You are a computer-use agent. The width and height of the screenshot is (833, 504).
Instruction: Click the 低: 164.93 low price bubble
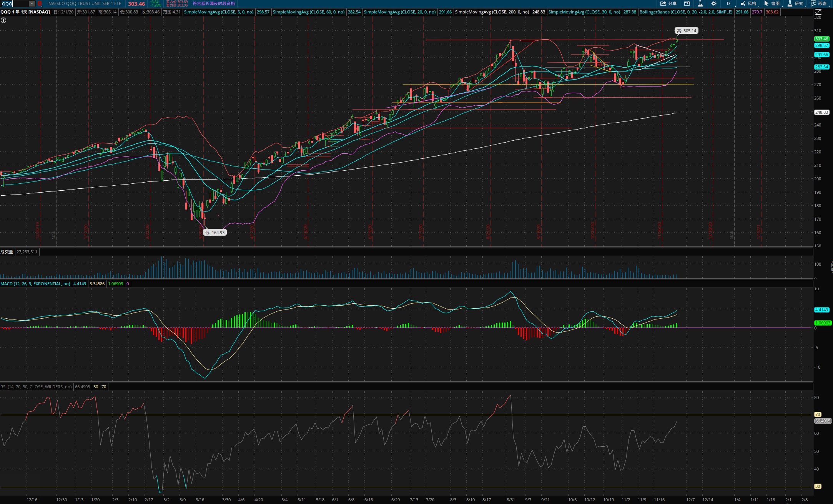(x=215, y=233)
